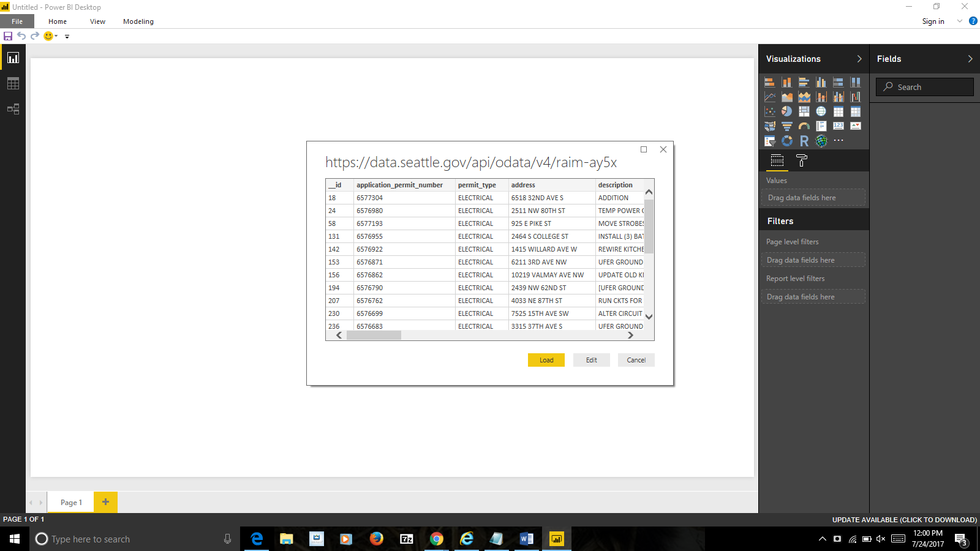Image resolution: width=980 pixels, height=551 pixels.
Task: Select the waterfall chart visualization
Action: [x=856, y=97]
